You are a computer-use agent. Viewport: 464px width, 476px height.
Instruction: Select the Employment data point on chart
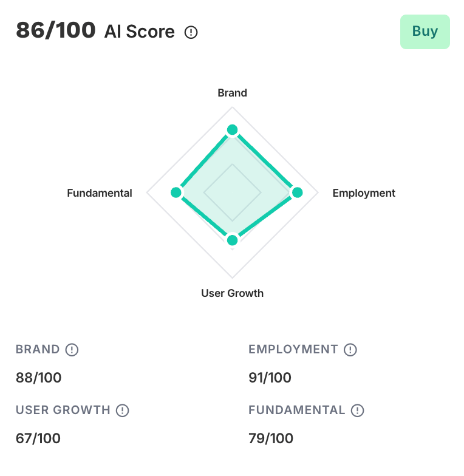coord(297,192)
